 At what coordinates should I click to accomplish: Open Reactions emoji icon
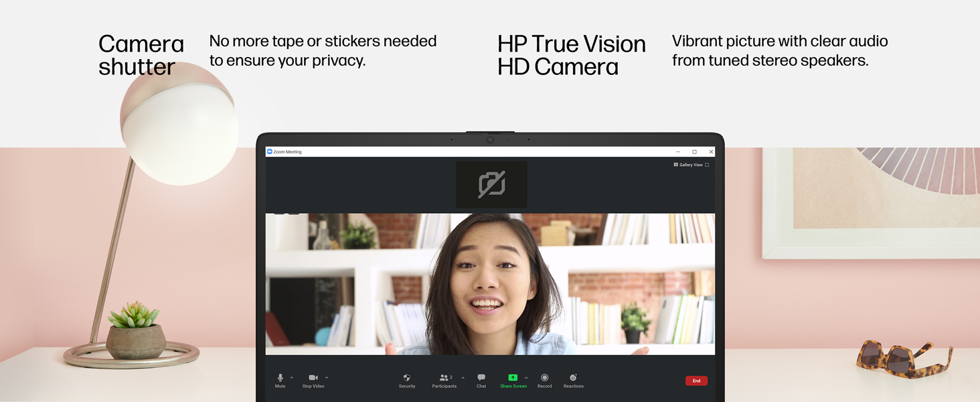point(573,377)
